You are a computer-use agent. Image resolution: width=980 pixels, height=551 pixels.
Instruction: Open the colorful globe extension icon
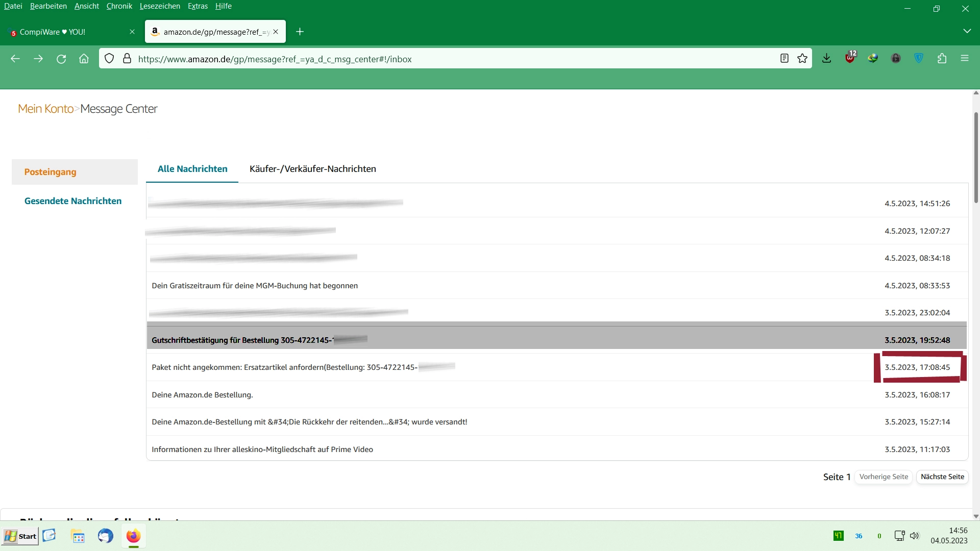(x=873, y=59)
